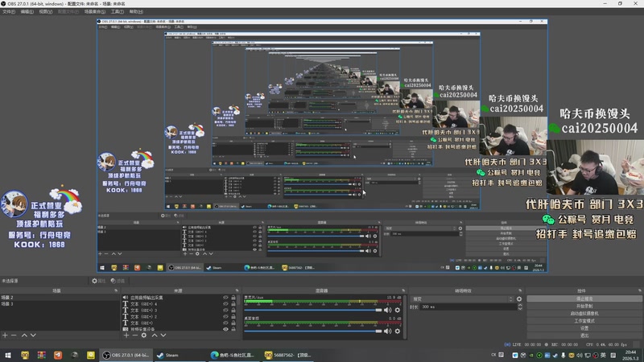The image size is (644, 362).
Task: Toggle visibility of 文本 (GDI+) 4 source
Action: 225,304
